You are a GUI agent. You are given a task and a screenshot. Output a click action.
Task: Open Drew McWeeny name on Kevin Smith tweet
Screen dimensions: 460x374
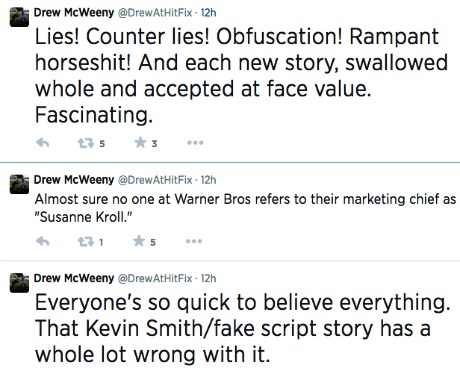click(x=74, y=278)
